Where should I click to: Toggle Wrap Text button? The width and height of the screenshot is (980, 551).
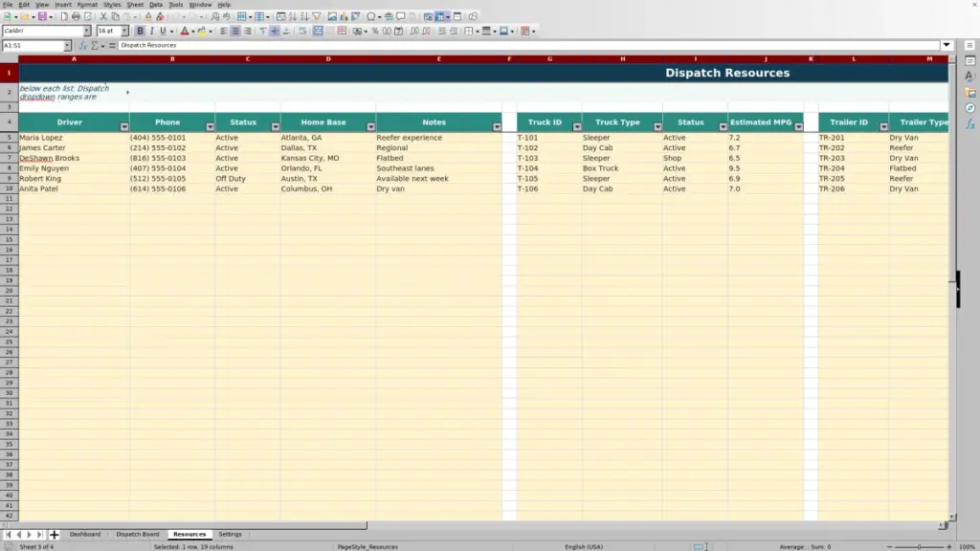[302, 31]
